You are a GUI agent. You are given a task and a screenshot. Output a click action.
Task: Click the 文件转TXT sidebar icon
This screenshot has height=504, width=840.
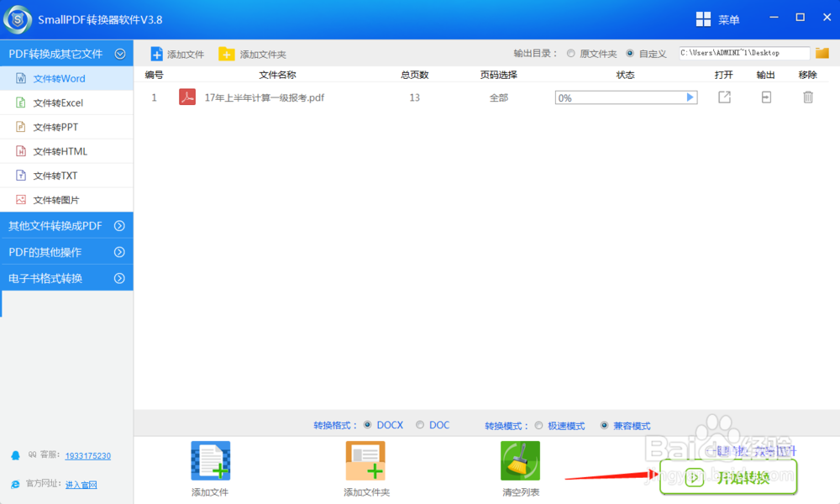click(20, 176)
